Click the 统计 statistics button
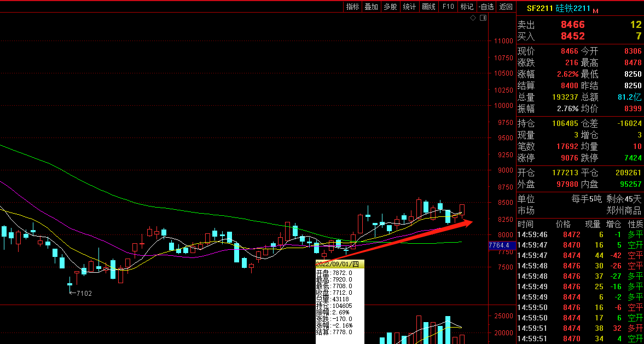Viewport: 644px width, 344px height. [409, 7]
